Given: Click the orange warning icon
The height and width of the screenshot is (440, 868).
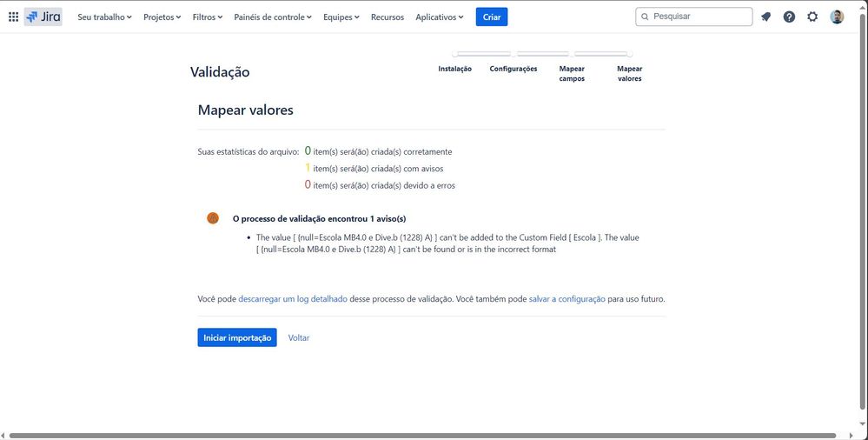Looking at the screenshot, I should tap(213, 218).
